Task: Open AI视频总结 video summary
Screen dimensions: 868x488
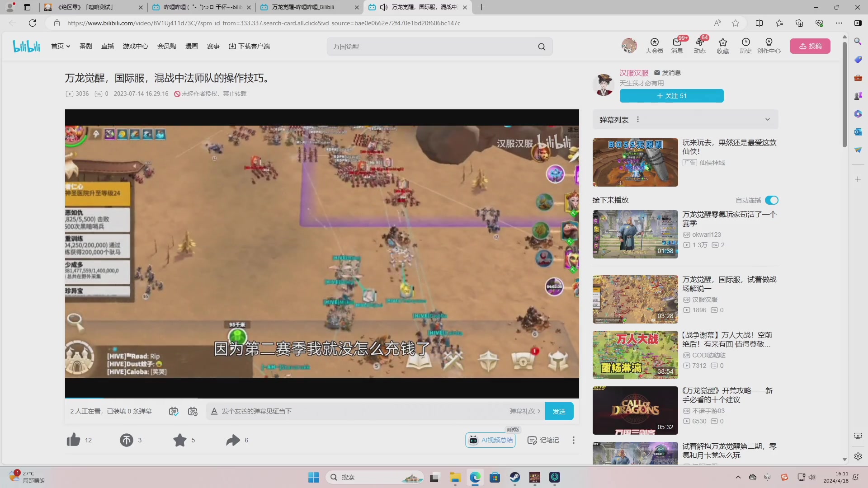Action: pos(491,440)
